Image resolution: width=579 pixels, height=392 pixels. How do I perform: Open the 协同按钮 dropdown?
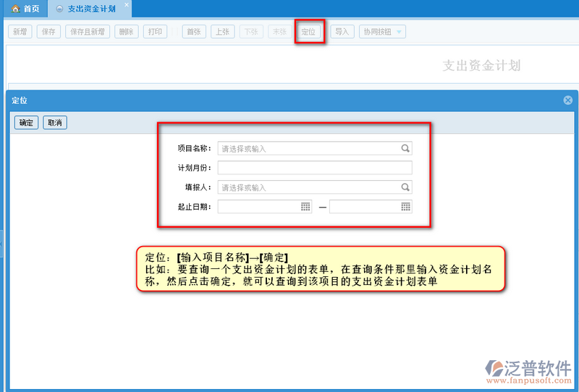pyautogui.click(x=382, y=32)
